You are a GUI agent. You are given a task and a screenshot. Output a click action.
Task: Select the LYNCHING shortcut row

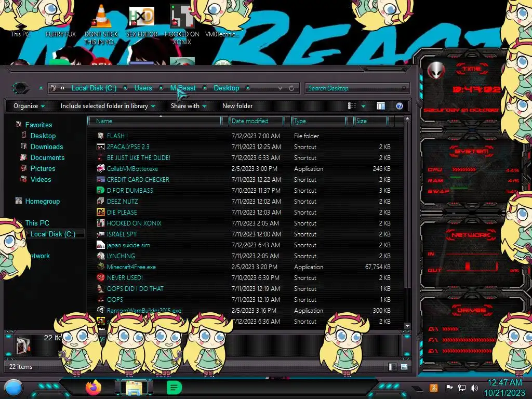(x=244, y=256)
